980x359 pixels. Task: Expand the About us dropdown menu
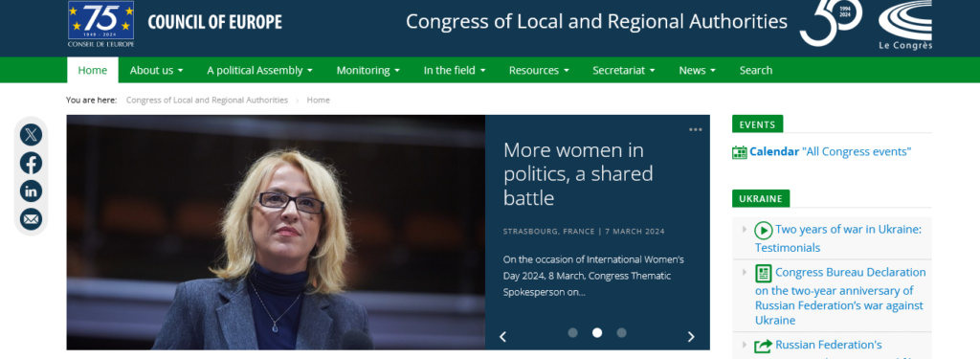(x=156, y=70)
